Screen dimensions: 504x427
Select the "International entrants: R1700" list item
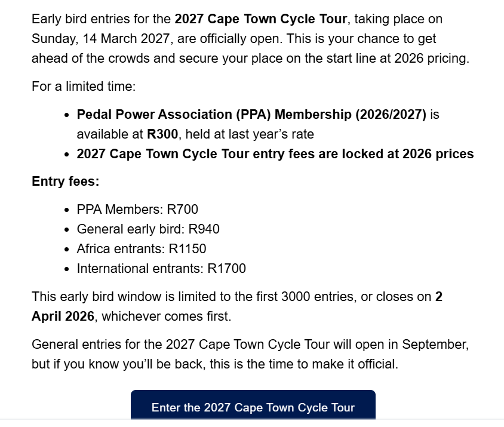(x=161, y=269)
